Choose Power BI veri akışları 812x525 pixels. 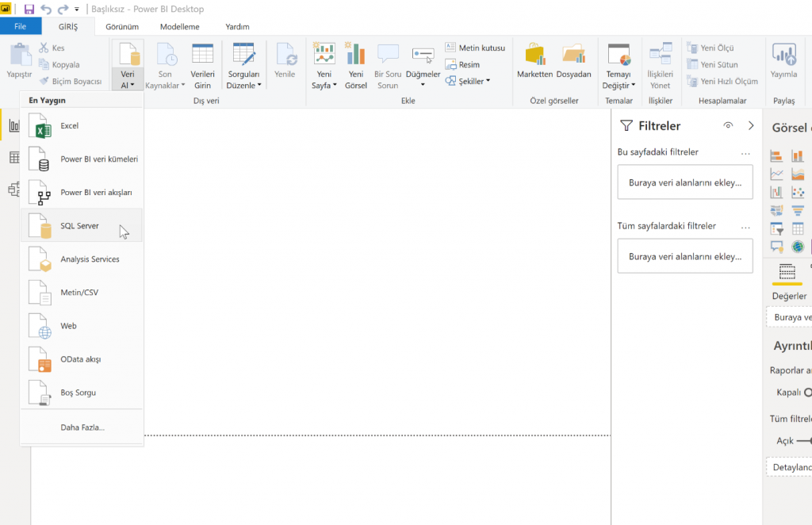(82, 193)
